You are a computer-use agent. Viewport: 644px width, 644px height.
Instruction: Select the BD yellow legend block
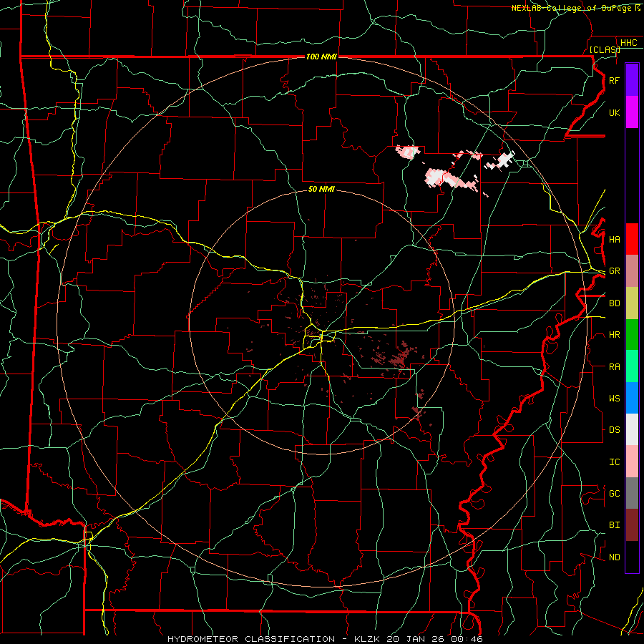click(x=632, y=303)
